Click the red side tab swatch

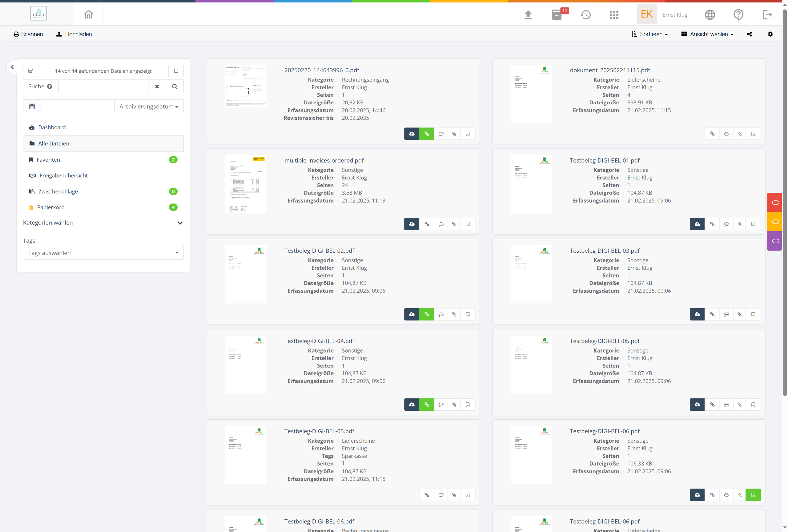pyautogui.click(x=775, y=202)
